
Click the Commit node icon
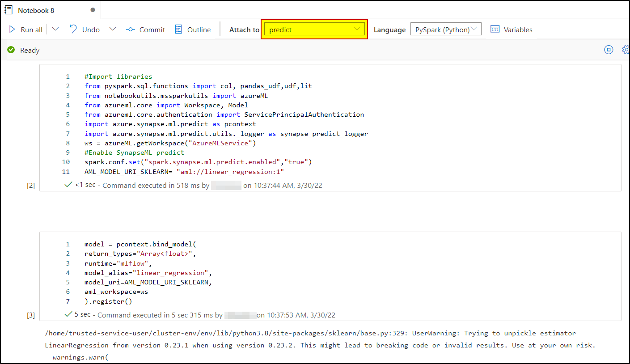click(131, 30)
